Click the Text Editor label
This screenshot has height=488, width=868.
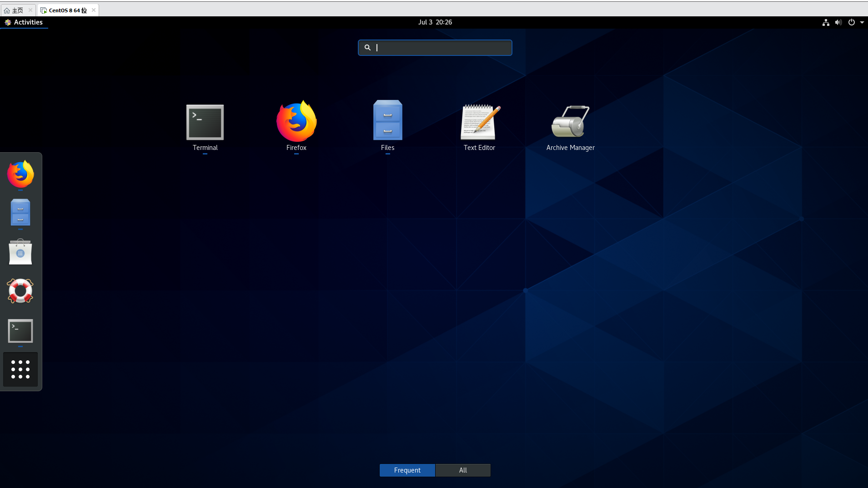[x=479, y=148]
